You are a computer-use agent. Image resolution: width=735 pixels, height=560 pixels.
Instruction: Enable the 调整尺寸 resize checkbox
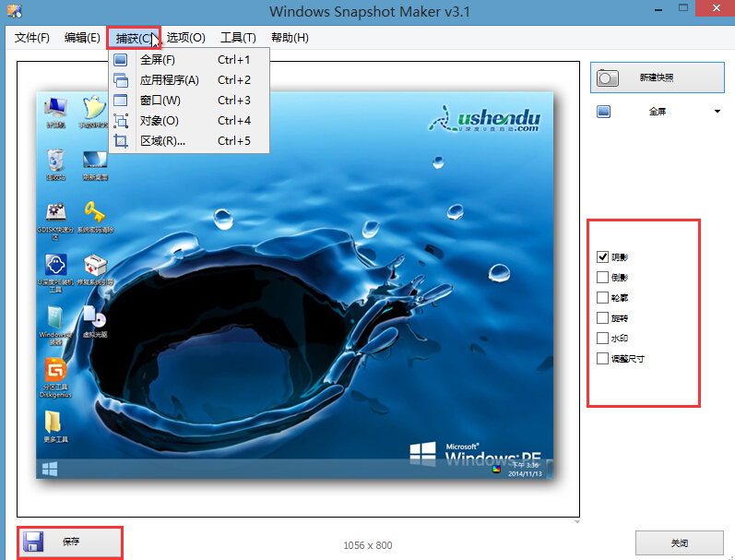[602, 359]
